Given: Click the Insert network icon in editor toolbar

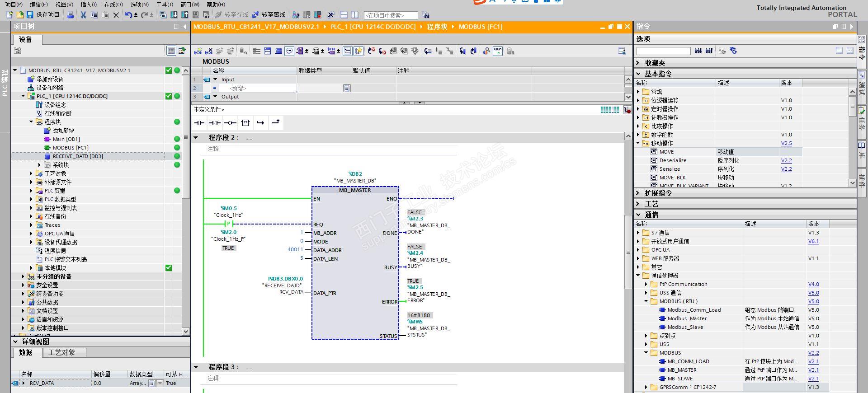Looking at the screenshot, I should tap(198, 51).
